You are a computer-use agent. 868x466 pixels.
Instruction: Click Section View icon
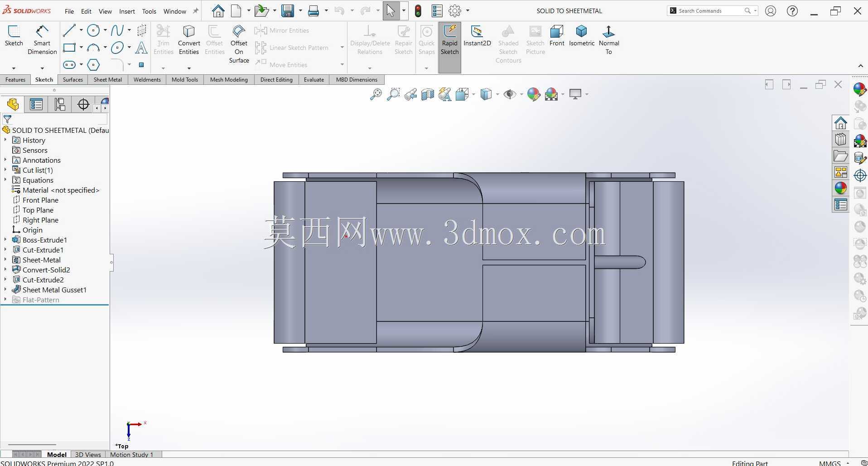[x=428, y=94]
